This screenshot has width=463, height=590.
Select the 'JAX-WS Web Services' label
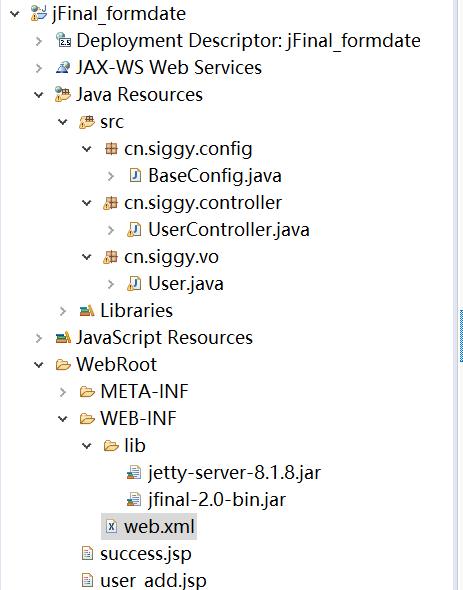click(169, 68)
